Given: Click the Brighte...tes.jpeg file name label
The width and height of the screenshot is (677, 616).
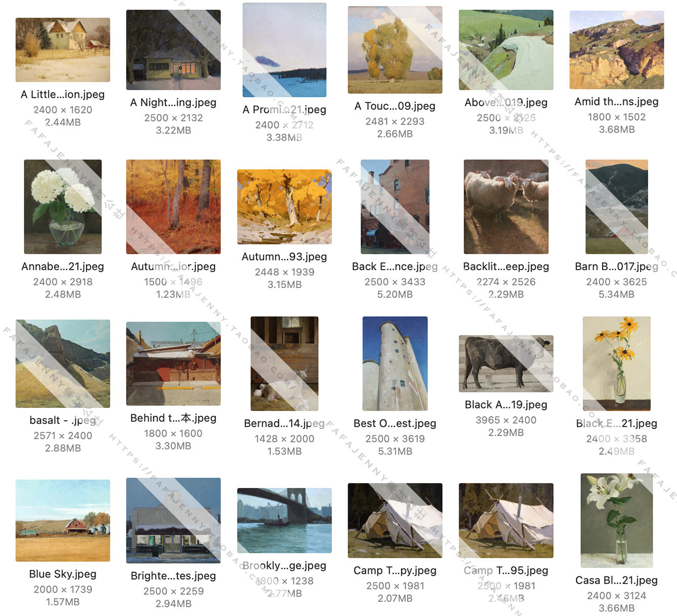Looking at the screenshot, I should tap(173, 576).
